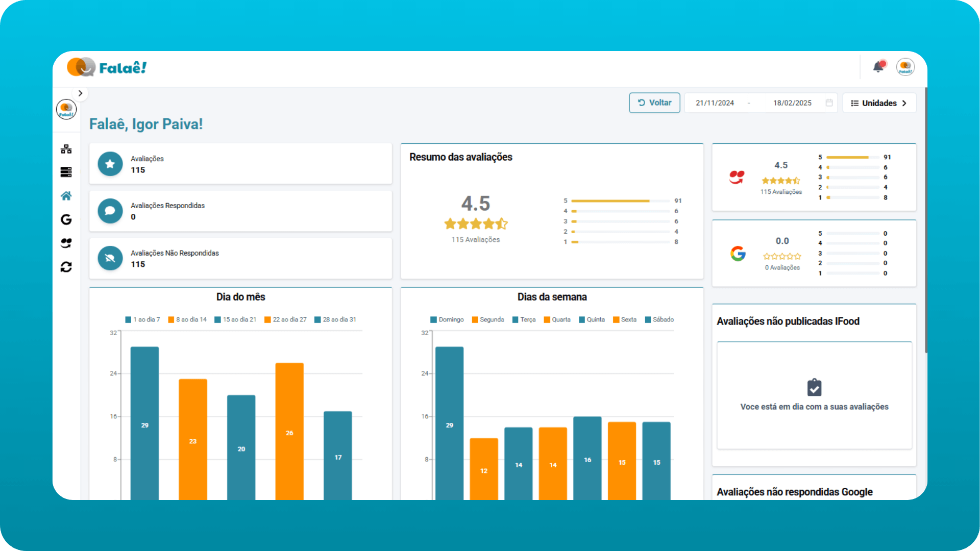This screenshot has height=551, width=980.
Task: Toggle Sábado legend in weekday chart
Action: click(x=659, y=320)
